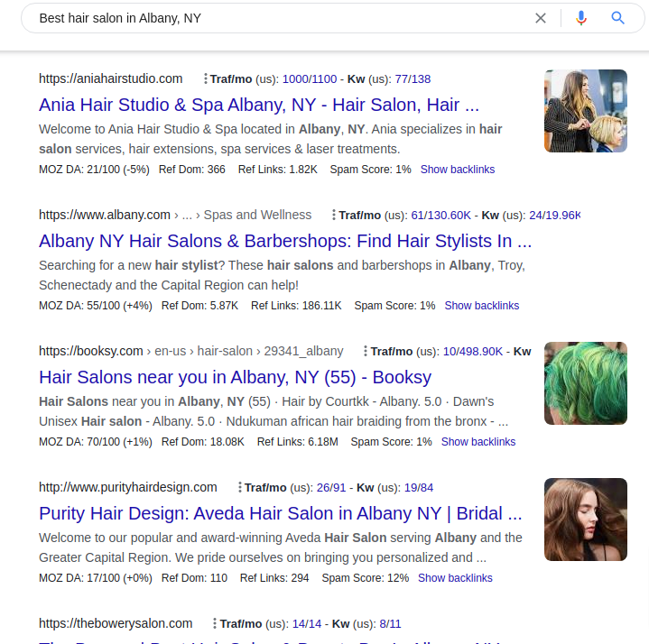Viewport: 649px width, 644px height.
Task: Click traffic value 26/91 for purityhairdesign.com
Action: pos(331,487)
